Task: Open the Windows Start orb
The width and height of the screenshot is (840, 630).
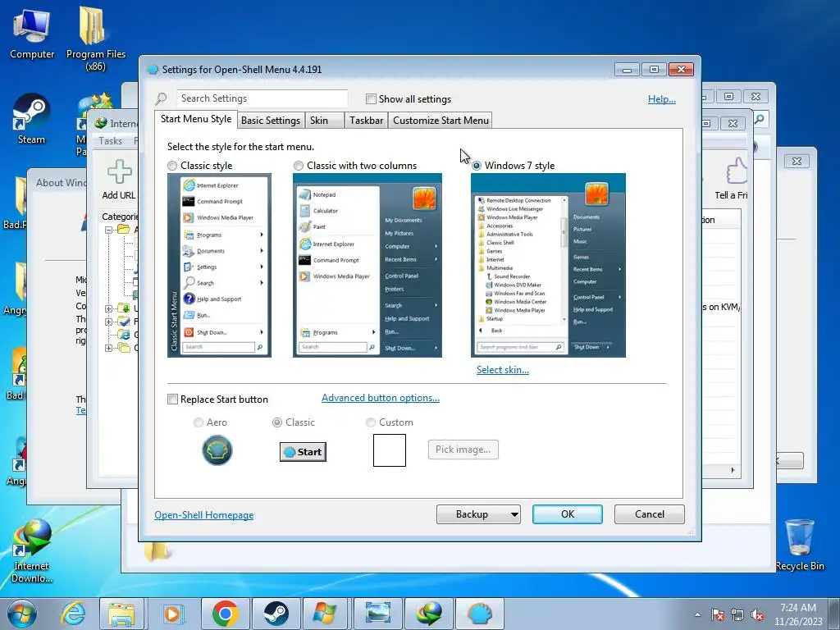Action: (22, 614)
